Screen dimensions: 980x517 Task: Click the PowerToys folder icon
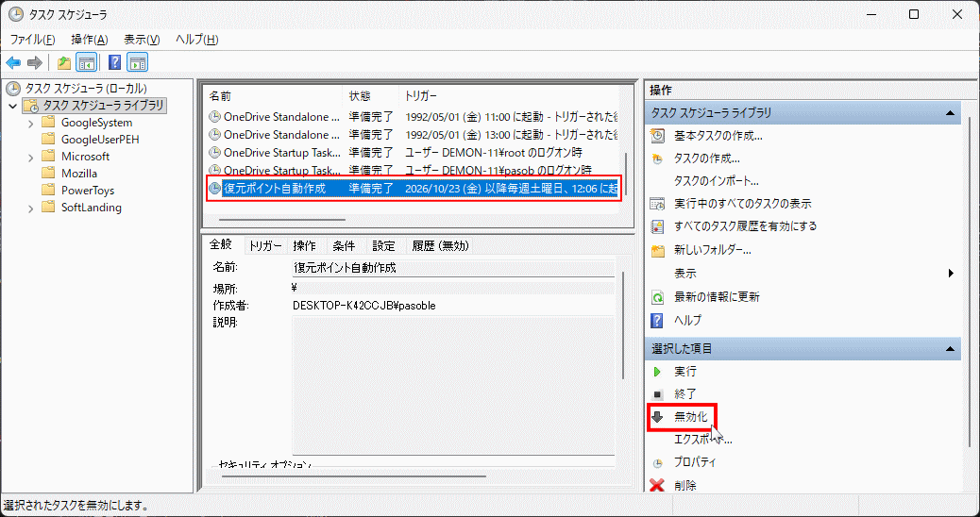click(x=49, y=190)
